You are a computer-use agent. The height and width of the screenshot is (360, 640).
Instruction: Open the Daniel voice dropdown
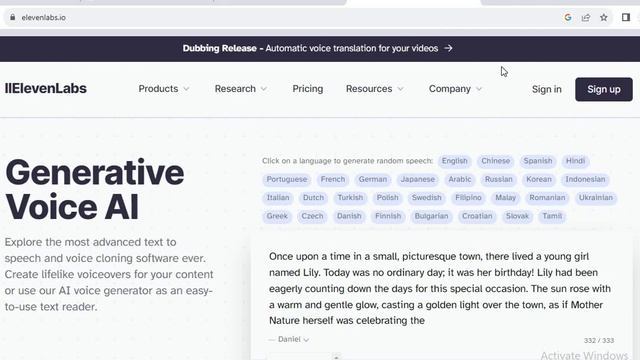tap(289, 339)
